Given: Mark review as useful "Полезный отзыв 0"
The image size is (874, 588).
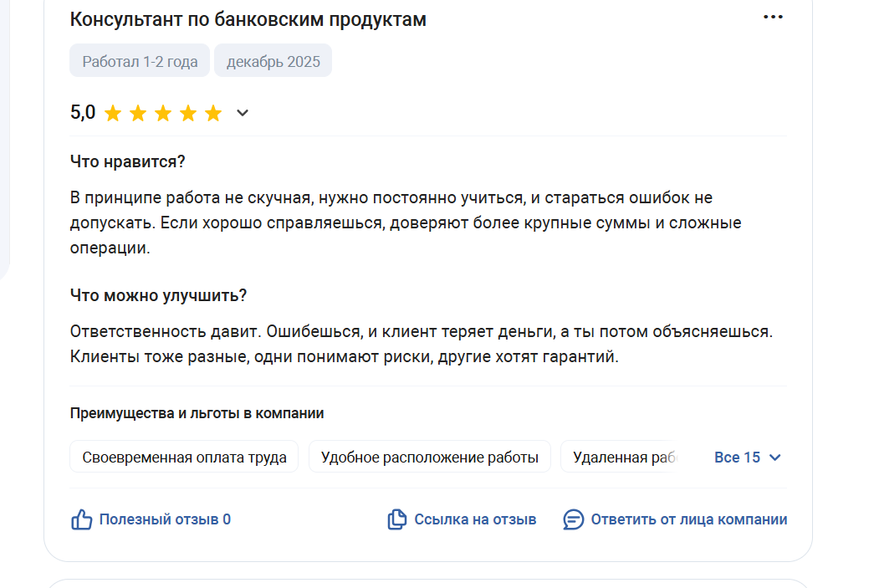Looking at the screenshot, I should pyautogui.click(x=165, y=519).
